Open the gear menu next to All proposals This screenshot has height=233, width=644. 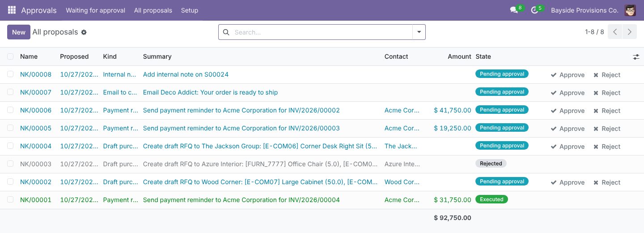coord(84,32)
